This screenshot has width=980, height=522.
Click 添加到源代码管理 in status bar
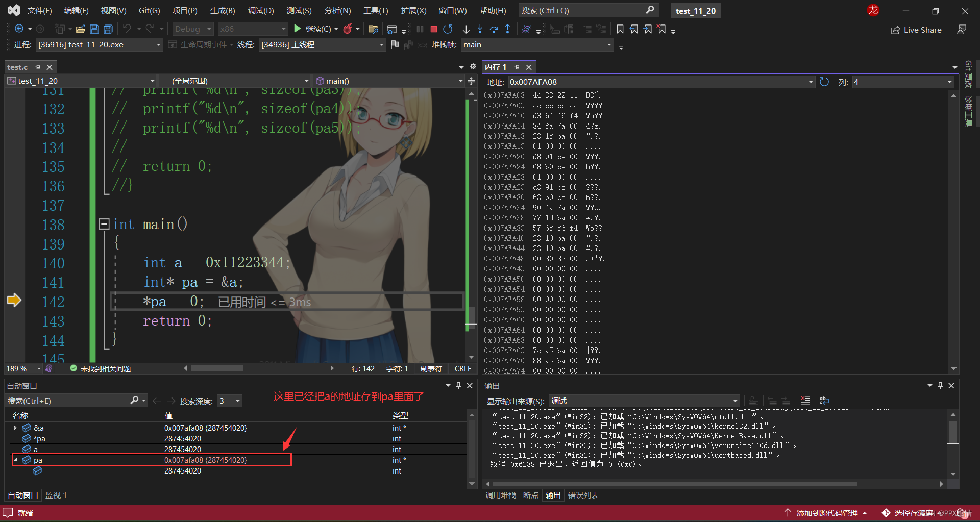(825, 513)
